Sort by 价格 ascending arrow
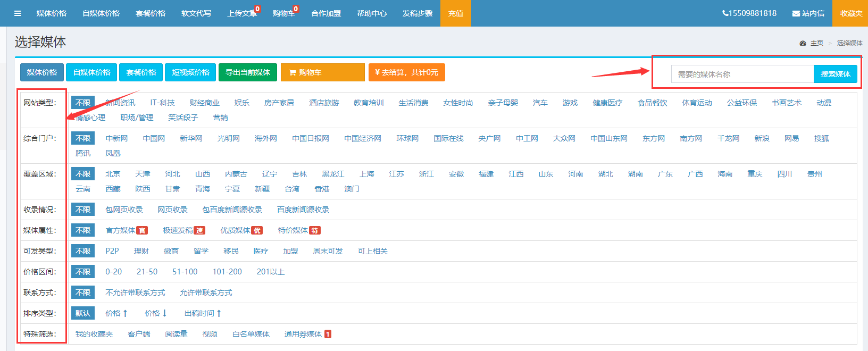Image resolution: width=868 pixels, height=351 pixels. click(125, 313)
